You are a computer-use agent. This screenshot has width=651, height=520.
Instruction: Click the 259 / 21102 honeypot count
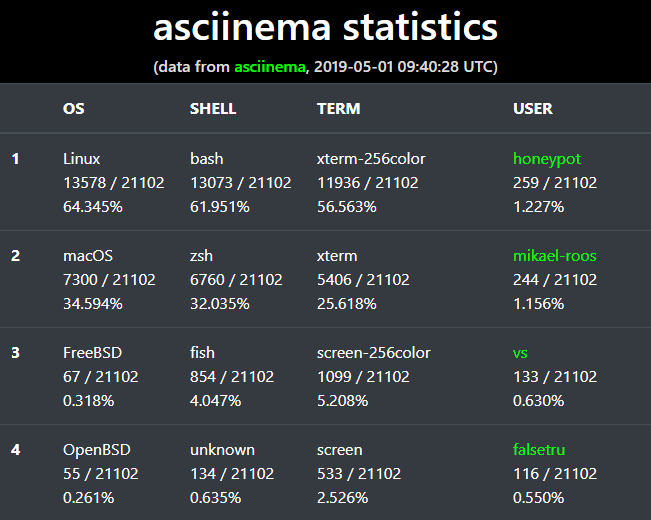555,183
